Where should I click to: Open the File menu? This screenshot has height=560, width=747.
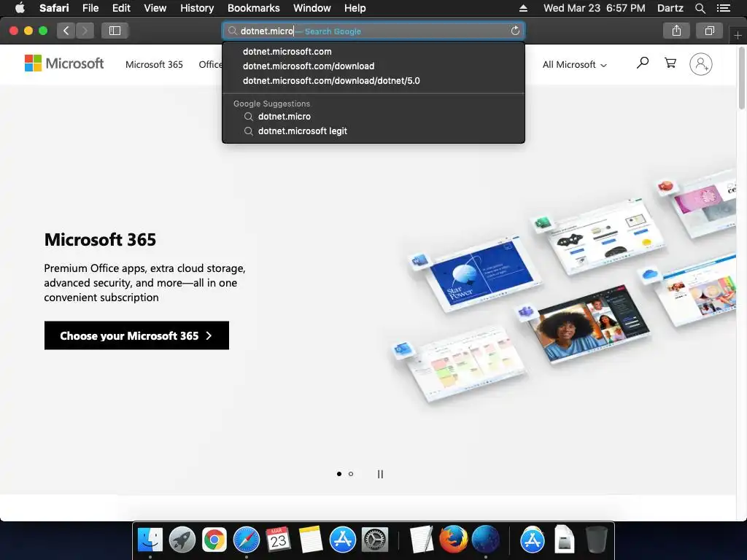point(90,8)
